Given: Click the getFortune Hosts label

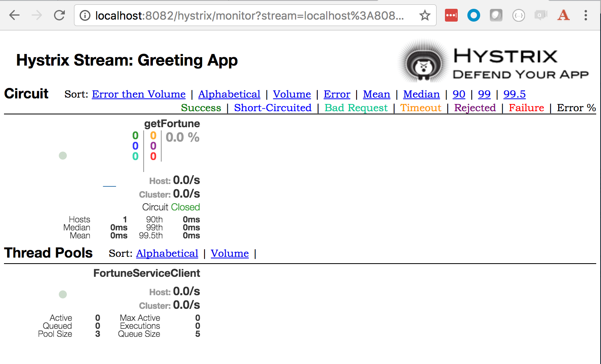Looking at the screenshot, I should [x=80, y=220].
